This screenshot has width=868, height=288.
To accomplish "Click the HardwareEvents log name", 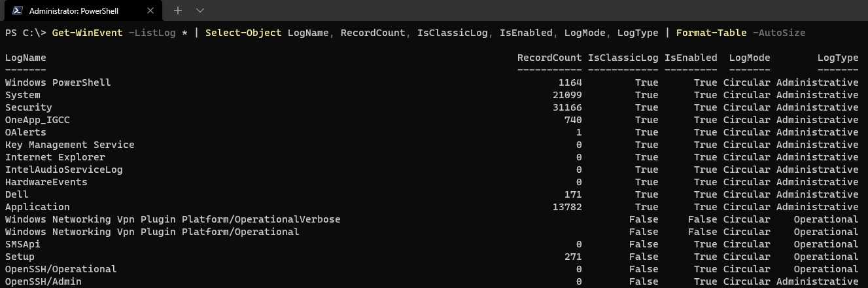I will pyautogui.click(x=46, y=182).
